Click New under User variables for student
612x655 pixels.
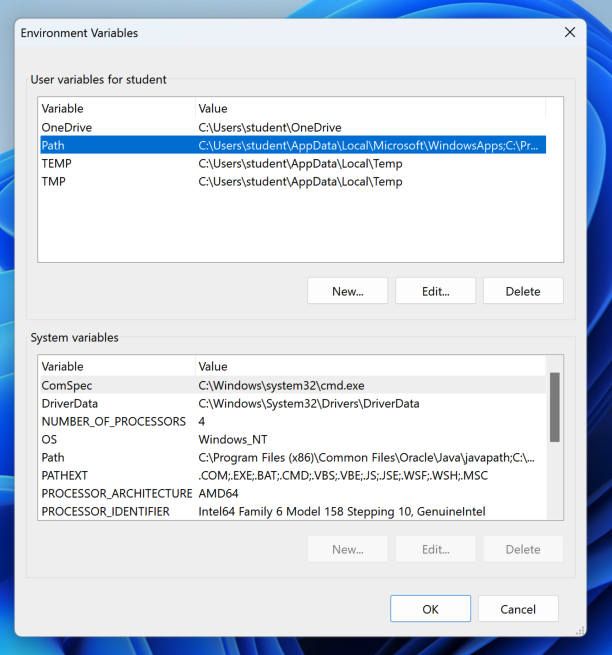click(x=348, y=291)
